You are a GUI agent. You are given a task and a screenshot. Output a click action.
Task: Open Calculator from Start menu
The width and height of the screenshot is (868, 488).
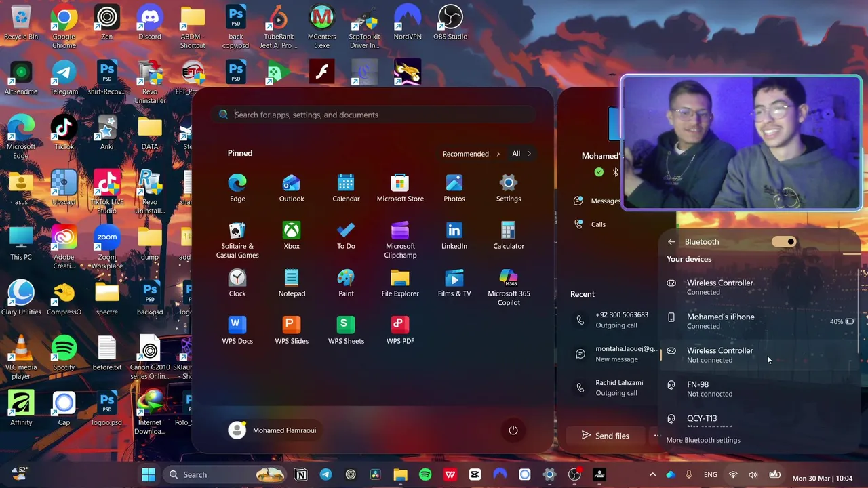[x=509, y=236]
